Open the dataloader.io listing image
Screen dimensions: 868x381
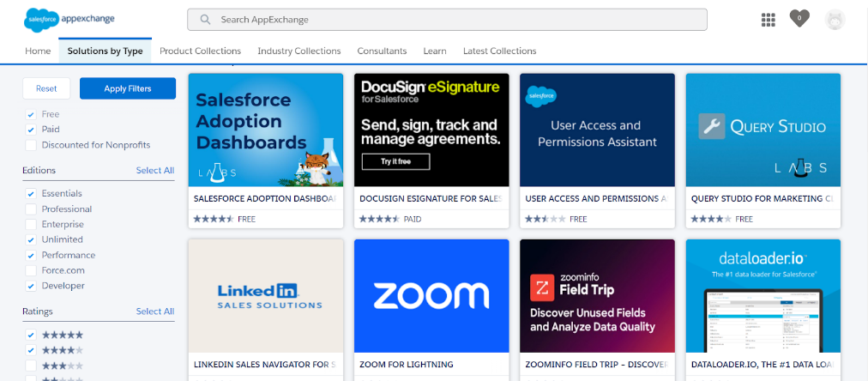[763, 296]
